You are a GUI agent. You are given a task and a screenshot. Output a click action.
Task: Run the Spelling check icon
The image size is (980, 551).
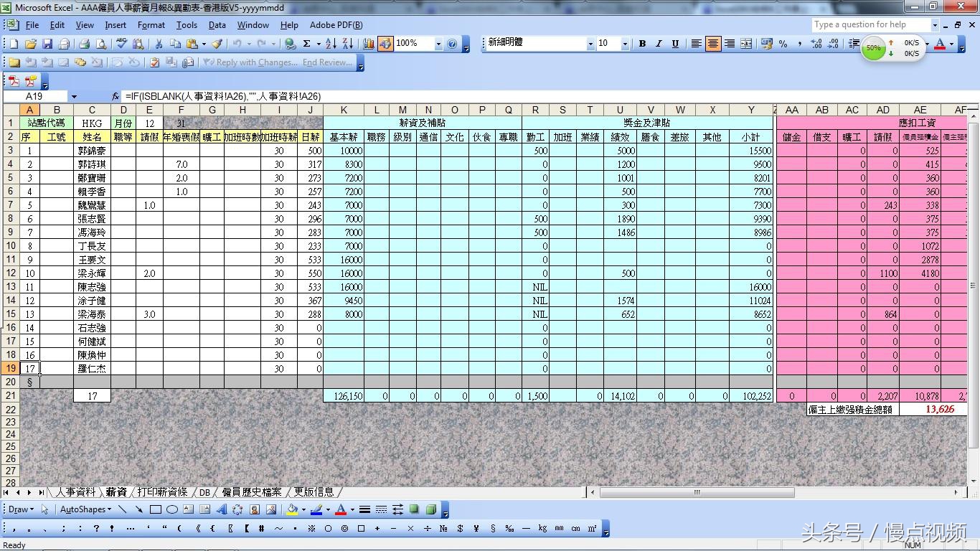point(121,44)
